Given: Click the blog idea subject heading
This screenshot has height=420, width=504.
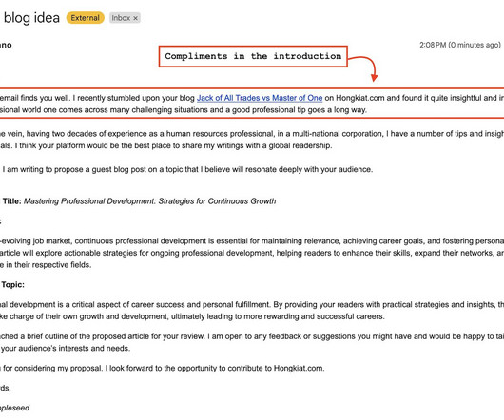Looking at the screenshot, I should point(31,18).
